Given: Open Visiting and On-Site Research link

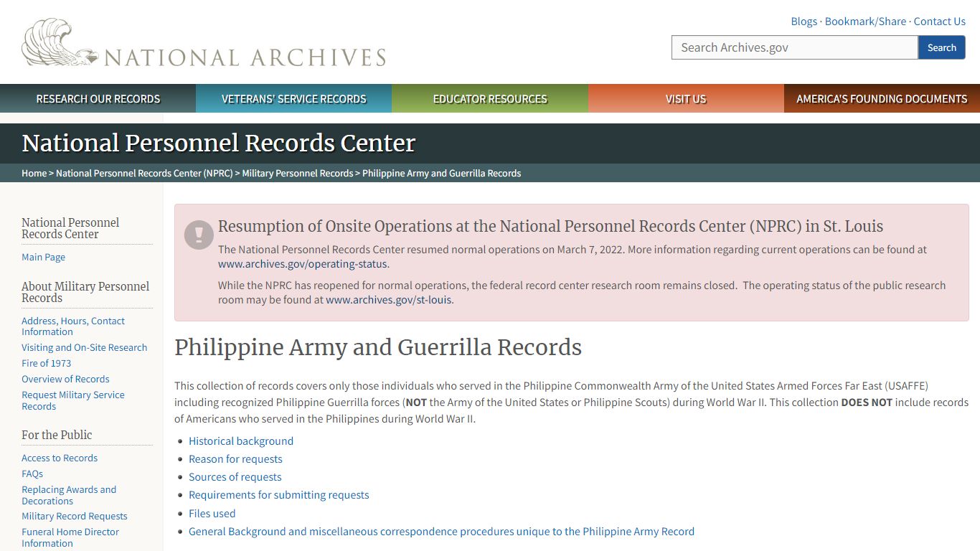Looking at the screenshot, I should click(84, 347).
